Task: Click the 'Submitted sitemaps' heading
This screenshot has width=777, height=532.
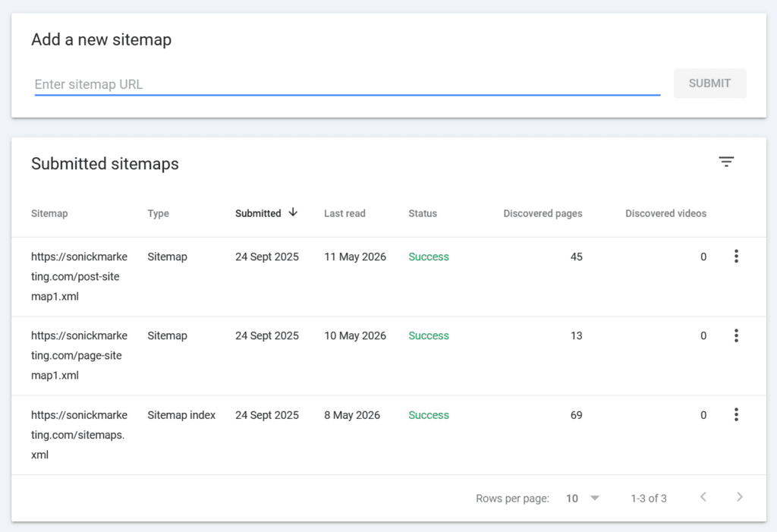Action: point(105,164)
